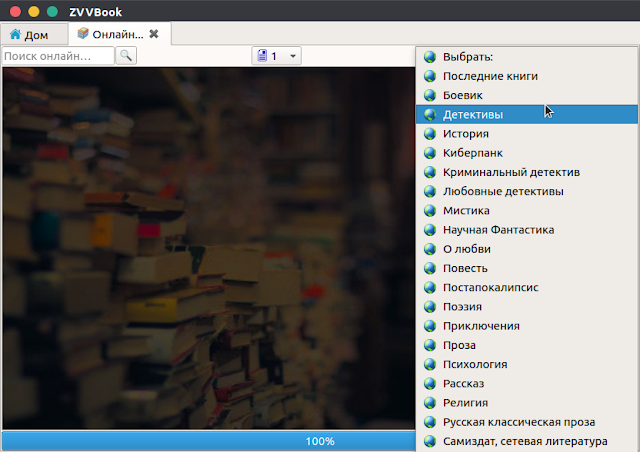This screenshot has width=640, height=452.
Task: Choose the Повесть genre
Action: coord(527,268)
